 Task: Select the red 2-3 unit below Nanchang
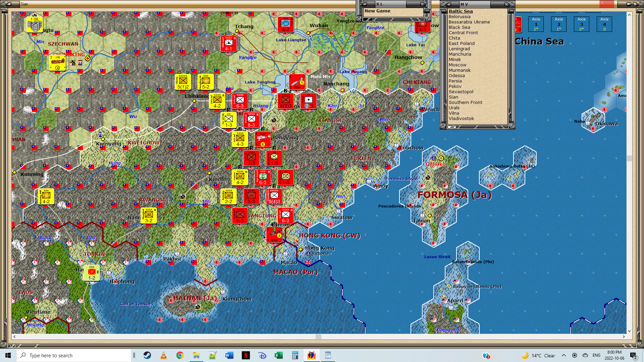click(x=308, y=101)
